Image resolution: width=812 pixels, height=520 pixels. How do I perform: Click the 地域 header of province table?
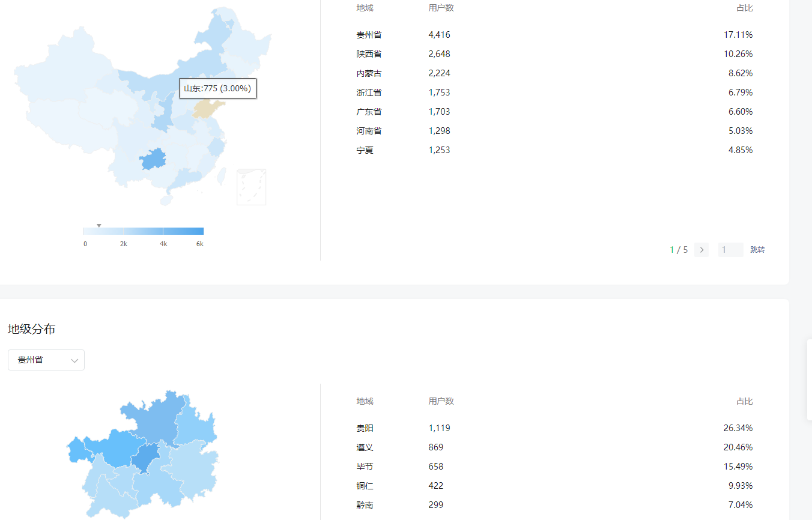click(x=365, y=8)
